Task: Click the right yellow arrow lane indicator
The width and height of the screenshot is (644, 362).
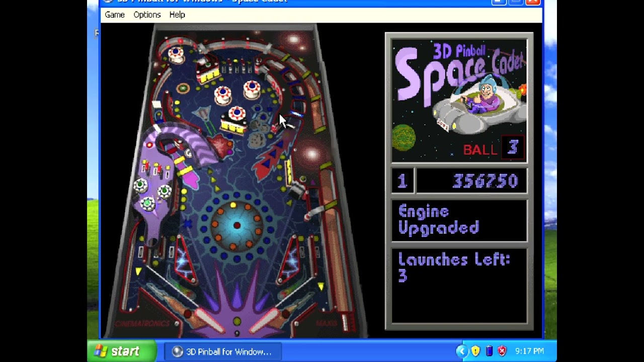Action: coord(321,287)
